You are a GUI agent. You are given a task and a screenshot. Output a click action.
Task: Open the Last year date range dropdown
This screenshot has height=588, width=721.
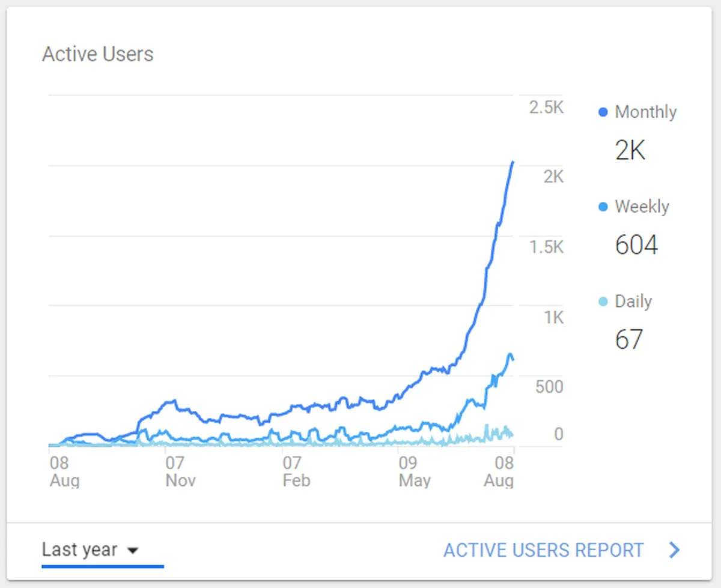102,550
